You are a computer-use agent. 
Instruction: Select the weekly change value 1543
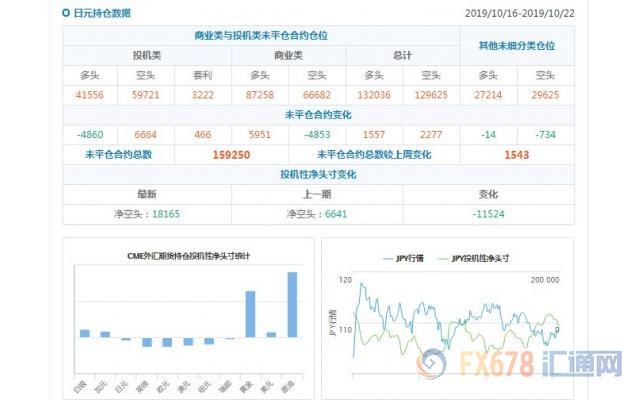click(517, 155)
